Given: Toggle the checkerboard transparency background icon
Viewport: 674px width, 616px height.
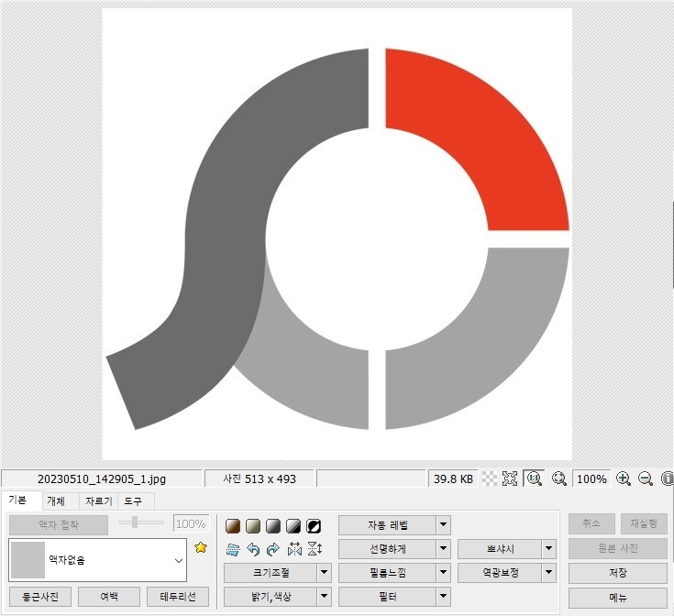Looking at the screenshot, I should point(490,478).
